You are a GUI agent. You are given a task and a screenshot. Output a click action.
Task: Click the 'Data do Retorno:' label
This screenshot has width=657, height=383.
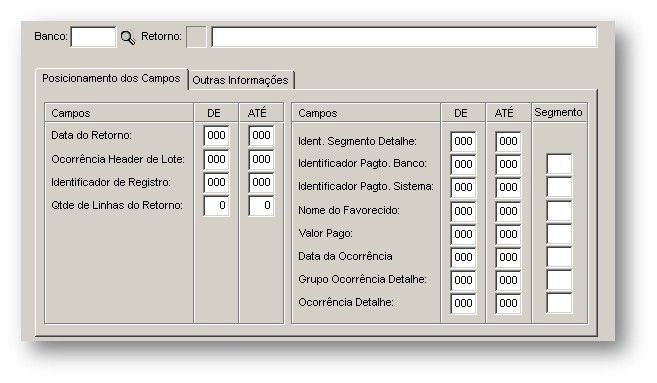pos(91,135)
